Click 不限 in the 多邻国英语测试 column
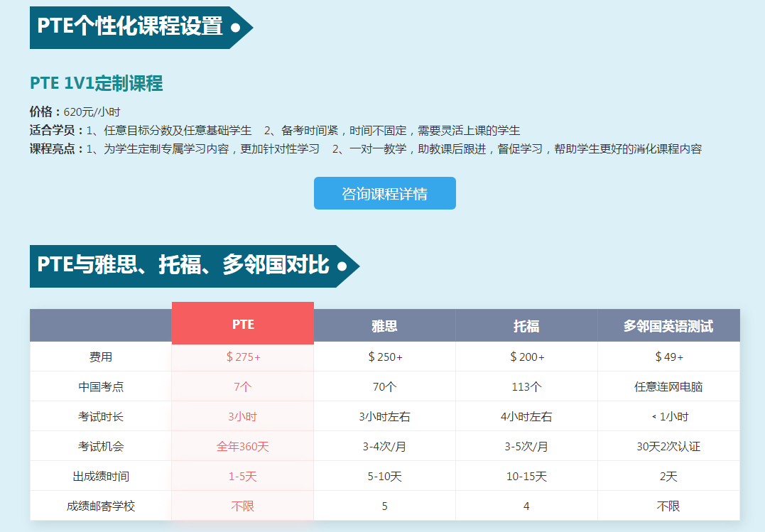 [x=669, y=506]
